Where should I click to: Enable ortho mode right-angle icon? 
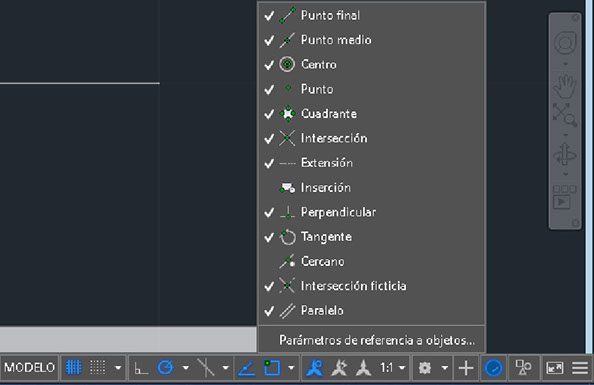click(x=141, y=368)
